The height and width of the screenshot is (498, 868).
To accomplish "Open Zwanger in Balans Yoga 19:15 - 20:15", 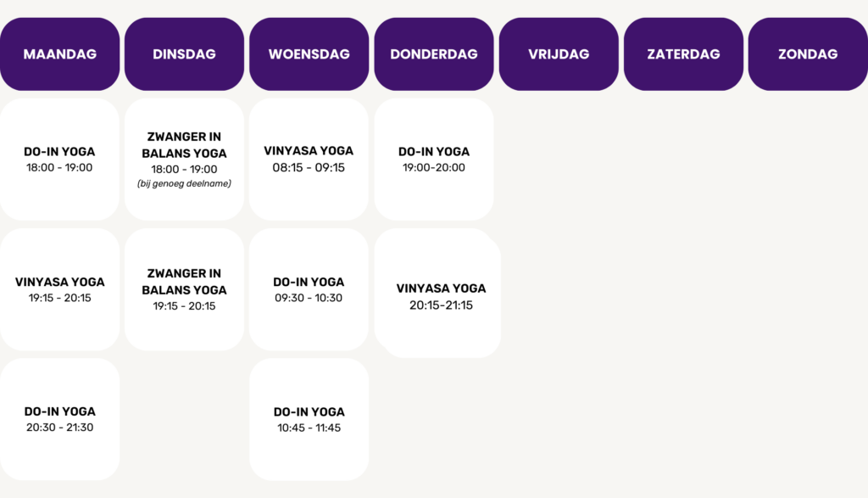I will click(184, 289).
